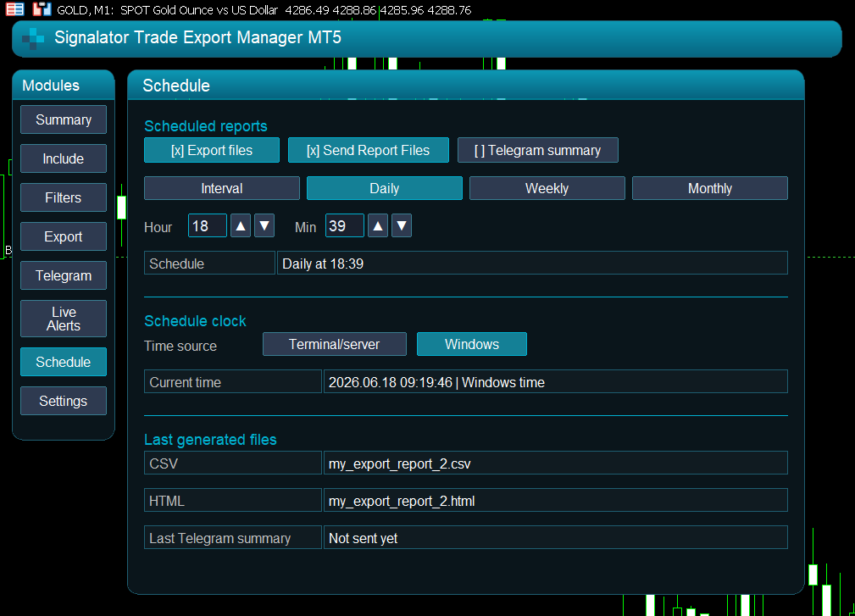Toggle the Send Report Files option
Screen dimensions: 855x616
point(369,150)
